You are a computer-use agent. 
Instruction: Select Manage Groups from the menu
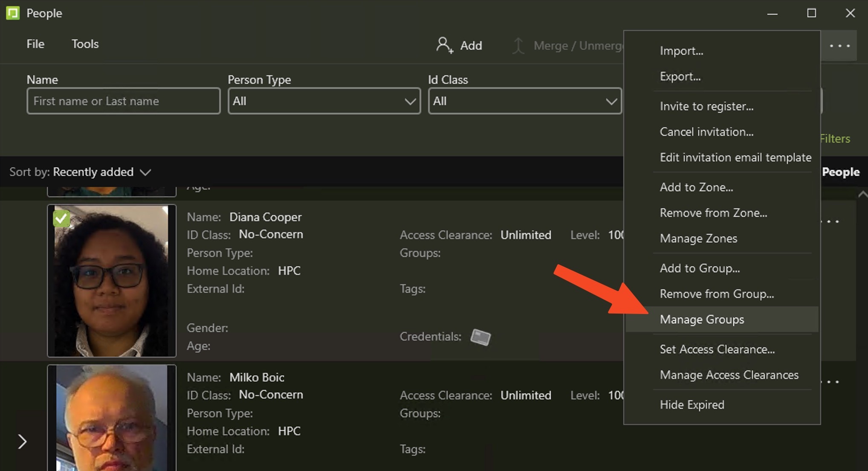pyautogui.click(x=702, y=320)
